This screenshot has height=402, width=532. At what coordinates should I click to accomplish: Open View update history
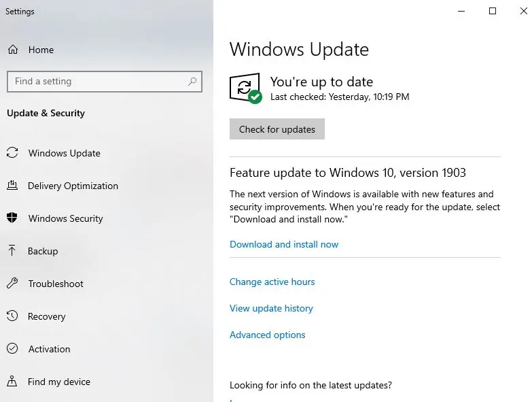coord(271,308)
